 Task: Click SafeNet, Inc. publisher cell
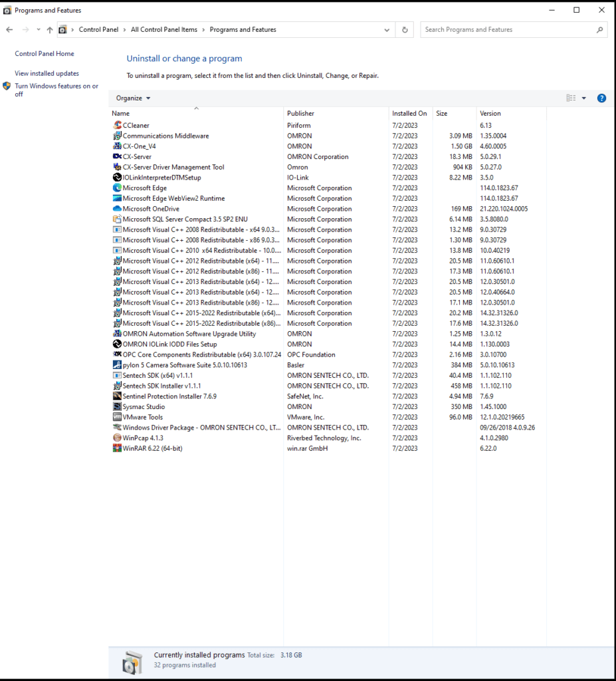305,396
